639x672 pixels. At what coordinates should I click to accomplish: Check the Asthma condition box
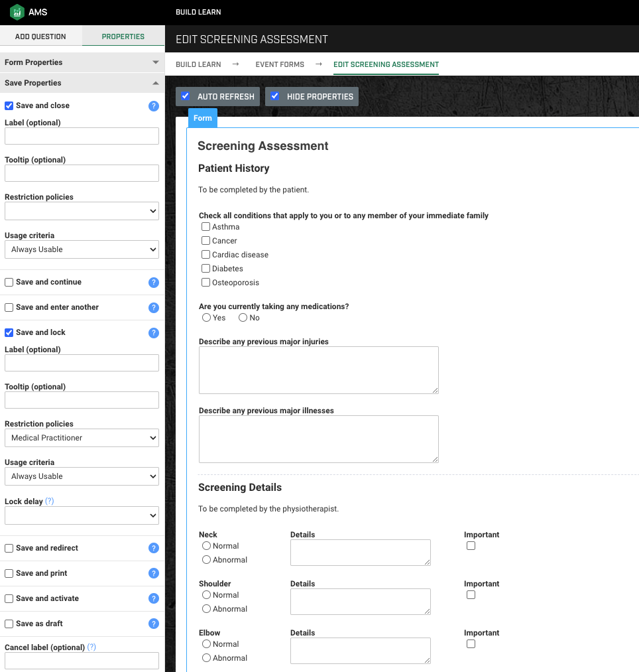tap(206, 227)
